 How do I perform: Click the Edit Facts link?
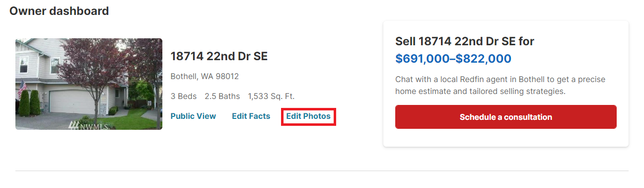click(251, 116)
